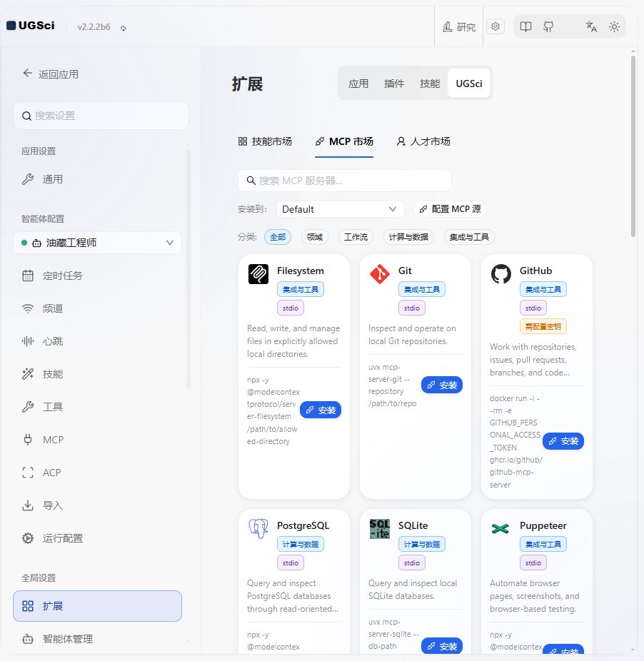This screenshot has width=644, height=661.
Task: Install the SQLite server
Action: coord(441,646)
